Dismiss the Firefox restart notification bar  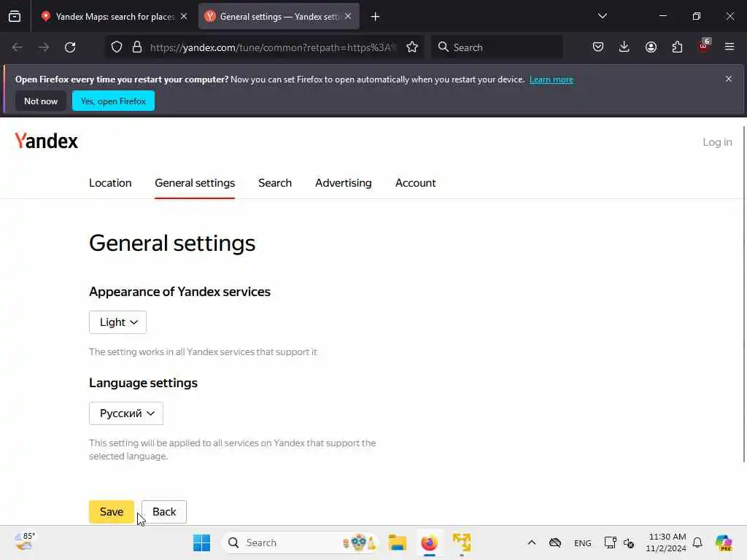pyautogui.click(x=729, y=79)
